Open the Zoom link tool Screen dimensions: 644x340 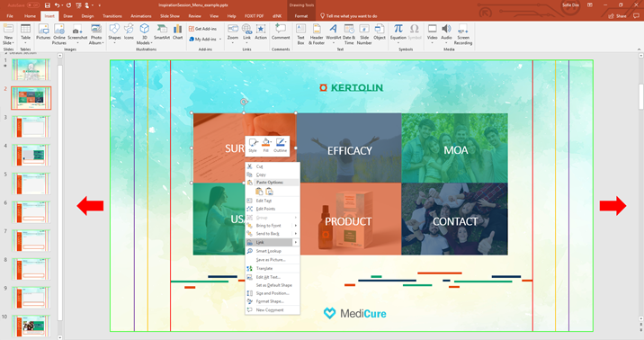pyautogui.click(x=233, y=32)
